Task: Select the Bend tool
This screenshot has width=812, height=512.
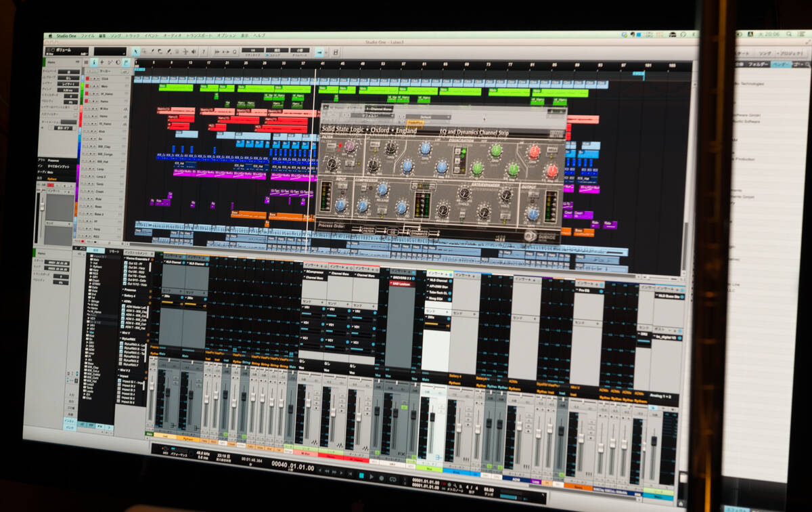Action: click(185, 51)
